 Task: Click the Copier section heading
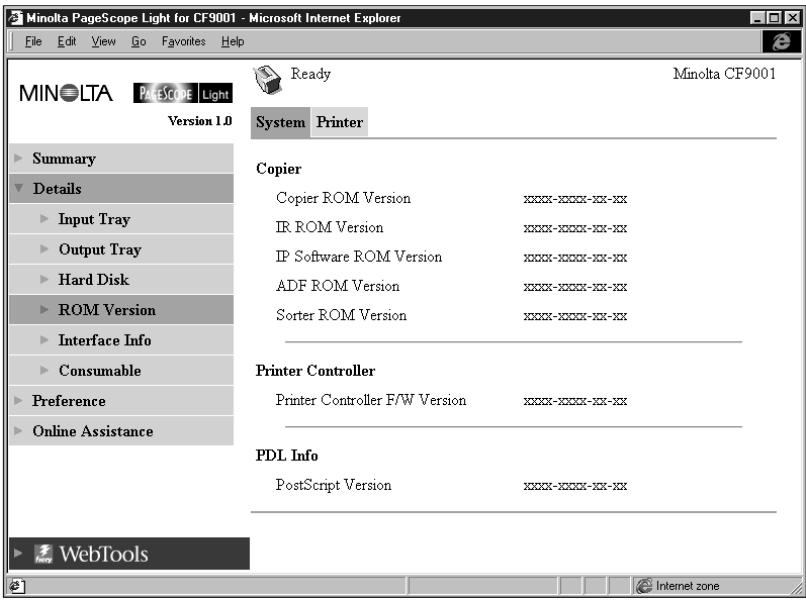(279, 169)
